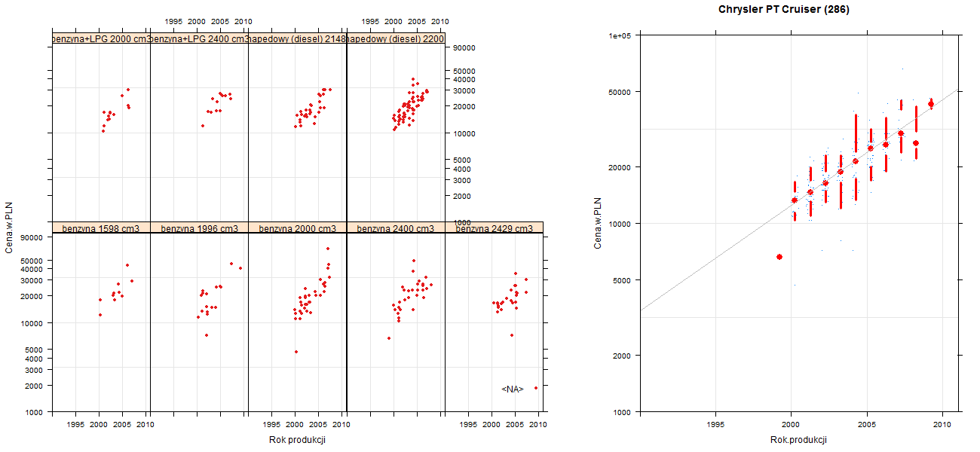Click the "50000" tick on the Chrysler plot axis
Image resolution: width=980 pixels, height=452 pixels.
pyautogui.click(x=620, y=92)
